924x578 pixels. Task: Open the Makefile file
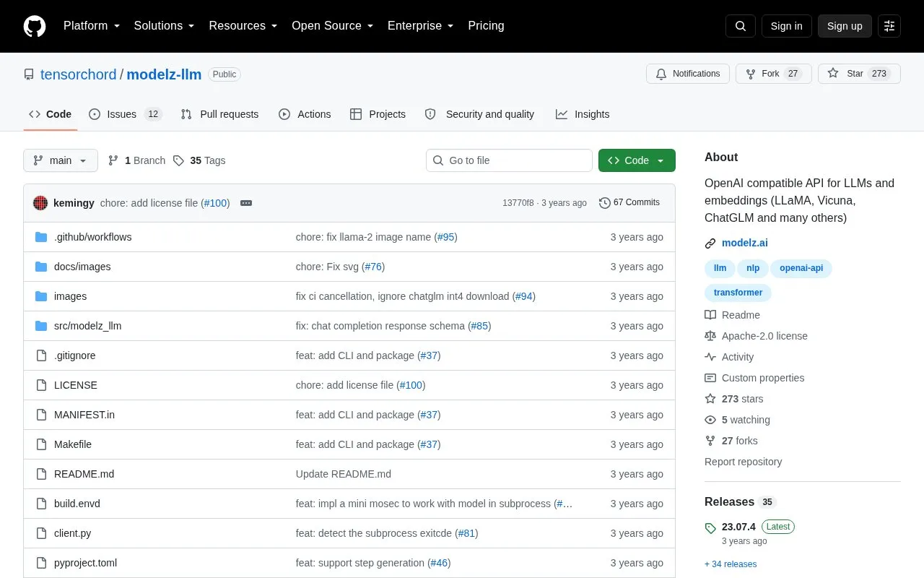72,444
